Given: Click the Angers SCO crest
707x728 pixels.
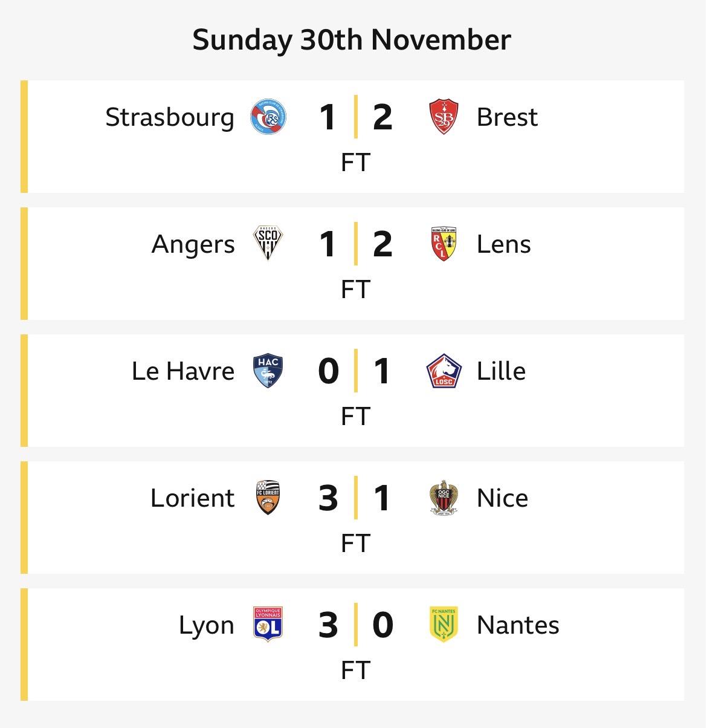Looking at the screenshot, I should tap(268, 244).
